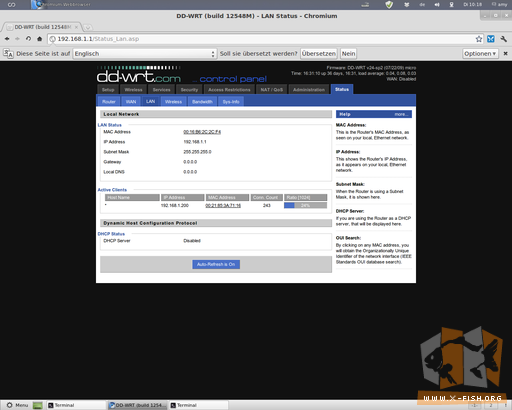The height and width of the screenshot is (410, 512).
Task: Open the Security tab
Action: [189, 90]
